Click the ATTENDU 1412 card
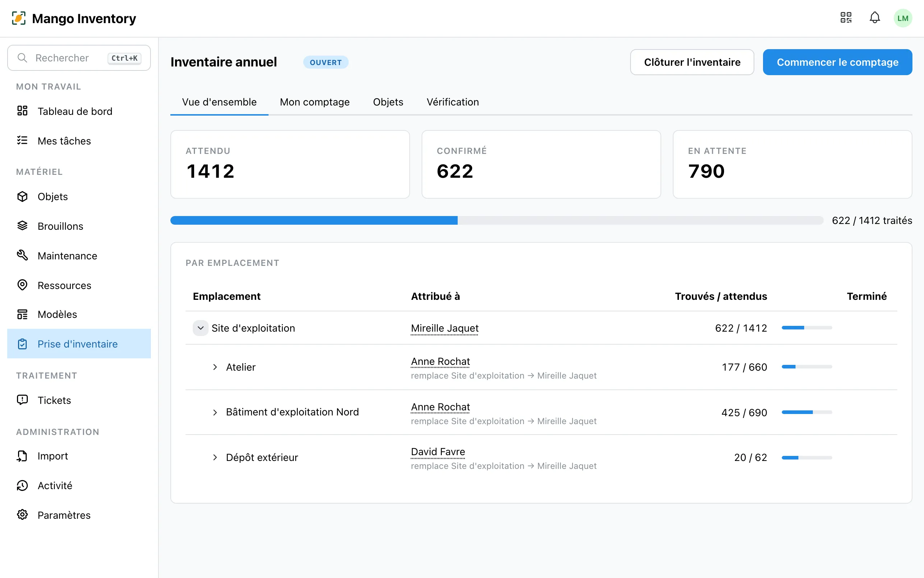 click(290, 164)
